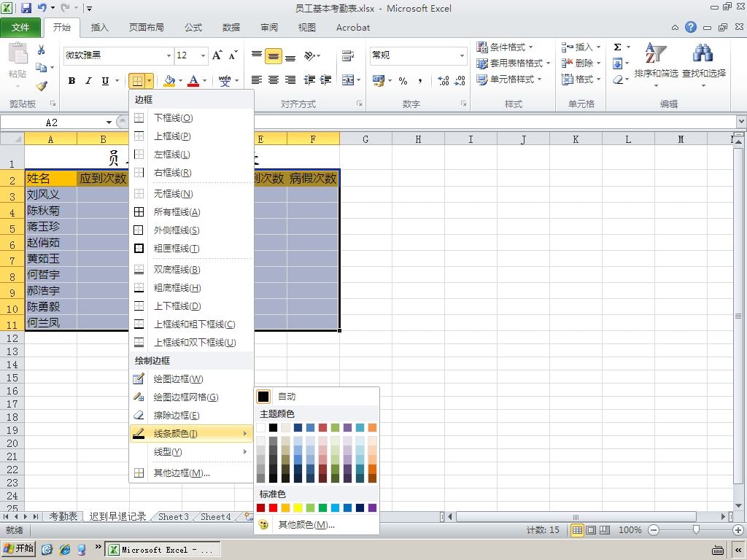
Task: Click More Colors option
Action: pyautogui.click(x=317, y=525)
